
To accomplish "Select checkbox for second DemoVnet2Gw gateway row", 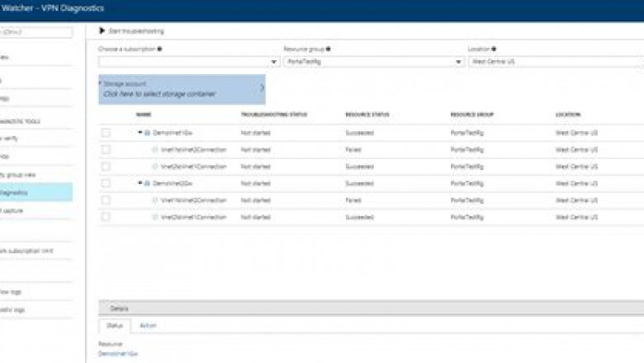I will coord(106,183).
